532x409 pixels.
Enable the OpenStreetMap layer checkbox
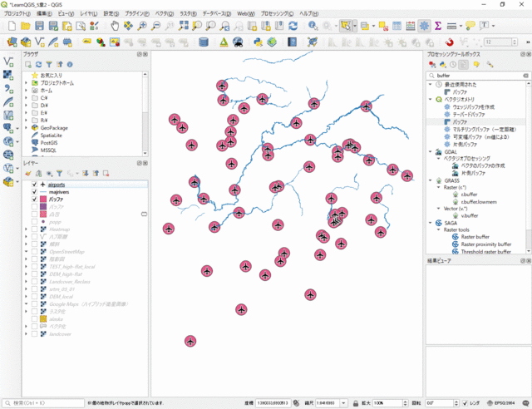[34, 252]
